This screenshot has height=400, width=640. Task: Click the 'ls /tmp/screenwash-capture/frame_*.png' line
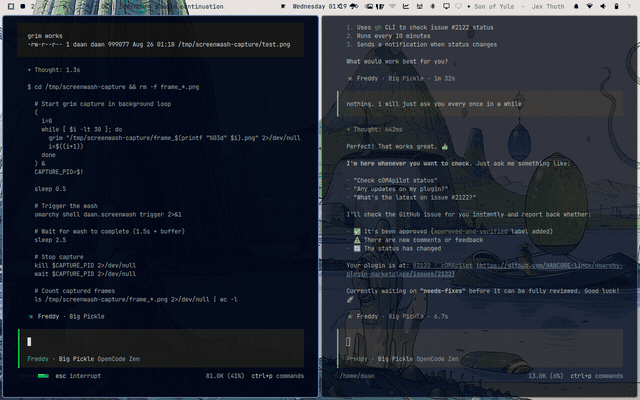pos(136,300)
